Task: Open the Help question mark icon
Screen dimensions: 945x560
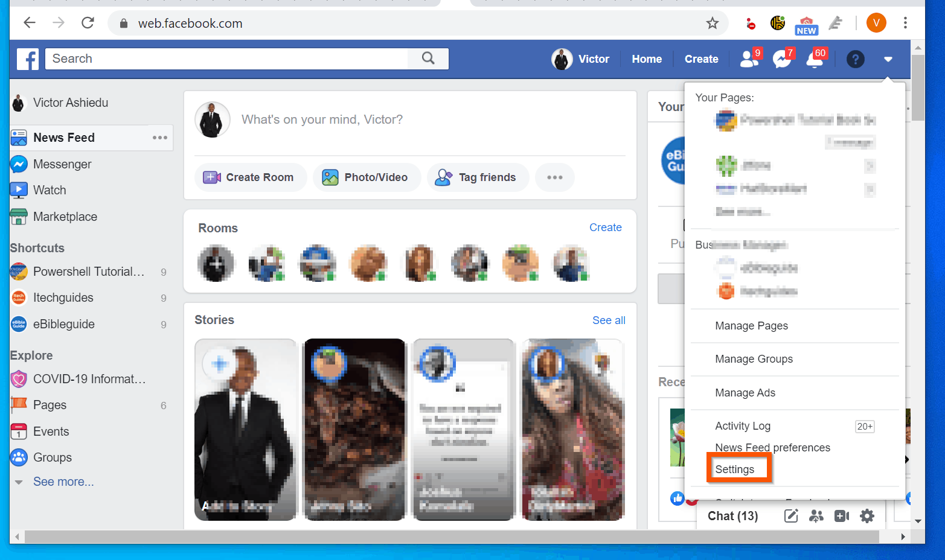Action: [856, 59]
